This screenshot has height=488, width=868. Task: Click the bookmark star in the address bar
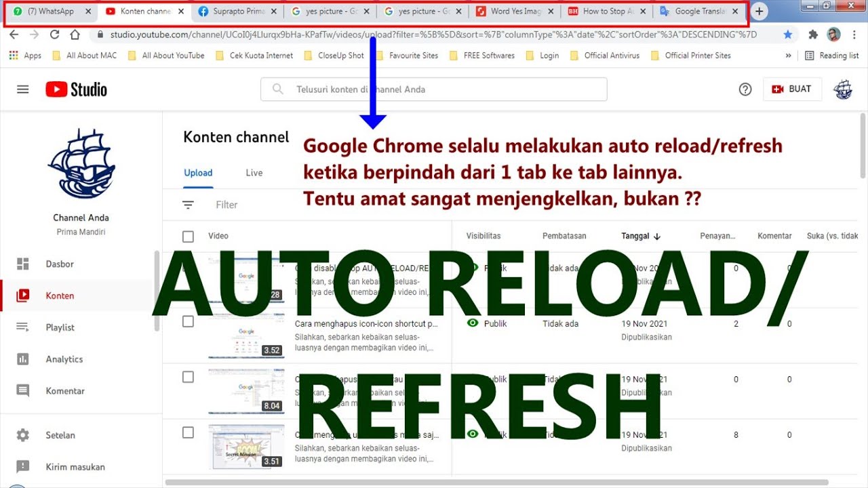tap(787, 35)
